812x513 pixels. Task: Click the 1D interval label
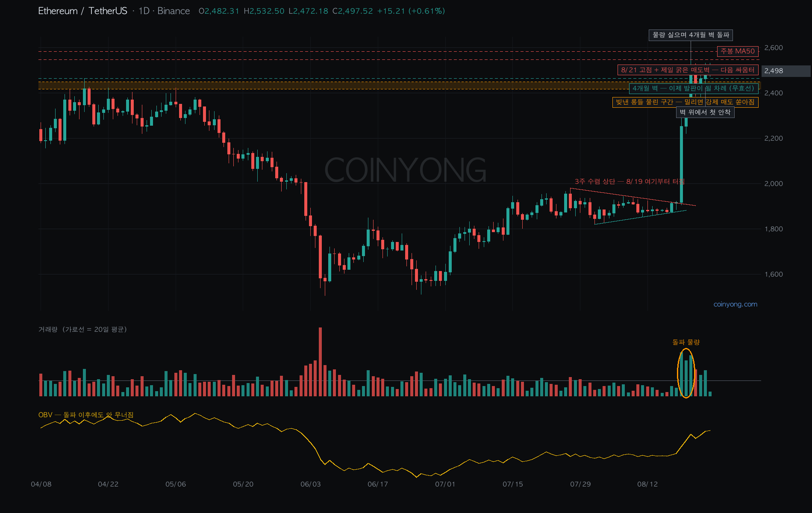coord(144,11)
